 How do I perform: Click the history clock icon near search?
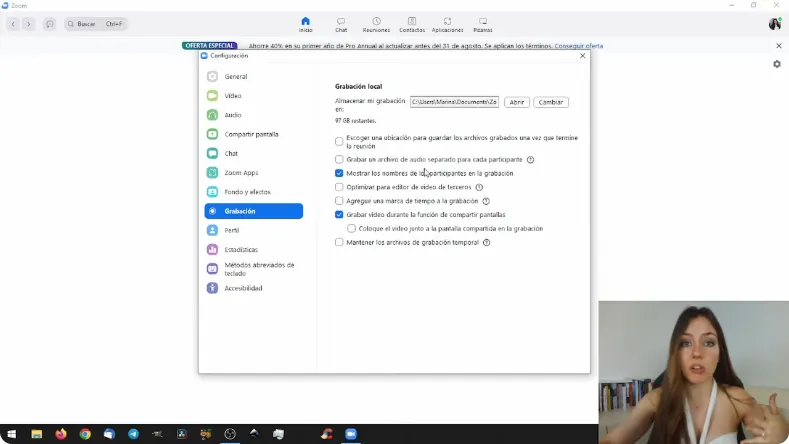pos(49,24)
